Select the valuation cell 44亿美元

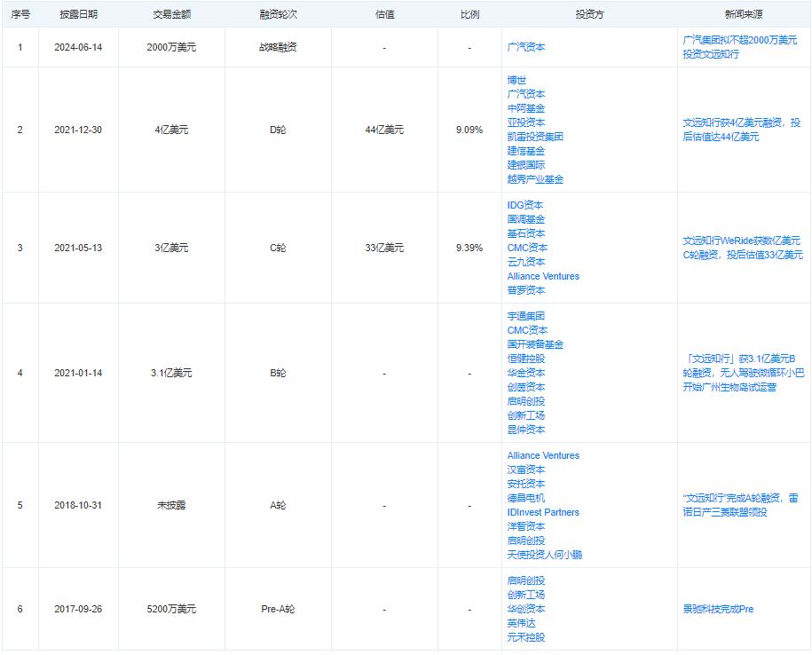(x=384, y=130)
